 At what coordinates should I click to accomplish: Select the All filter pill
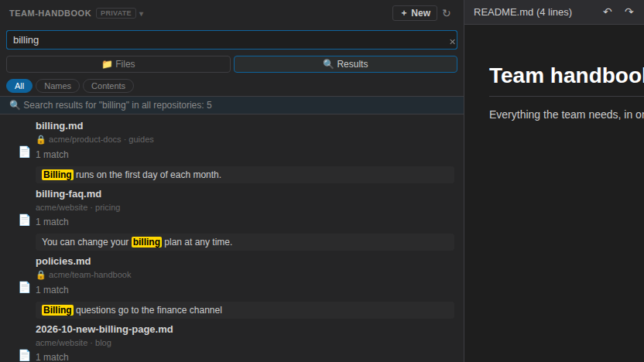click(x=19, y=86)
